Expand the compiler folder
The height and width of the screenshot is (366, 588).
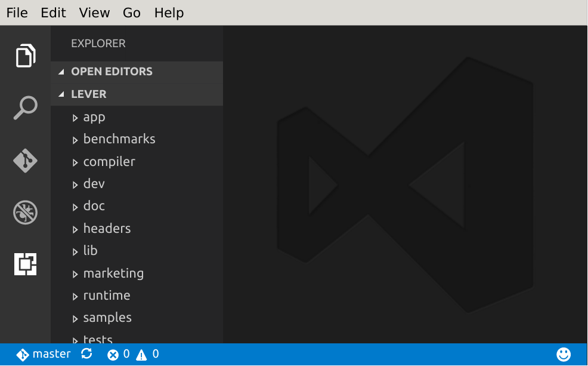click(75, 162)
